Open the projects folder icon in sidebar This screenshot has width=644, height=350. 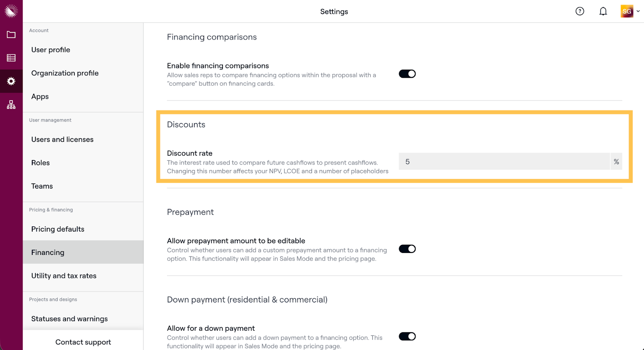tap(11, 35)
